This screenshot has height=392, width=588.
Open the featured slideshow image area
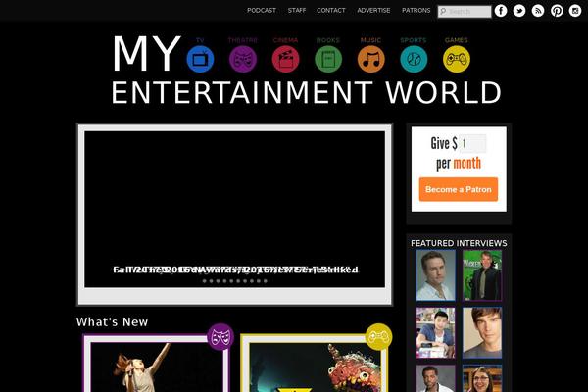(x=235, y=209)
